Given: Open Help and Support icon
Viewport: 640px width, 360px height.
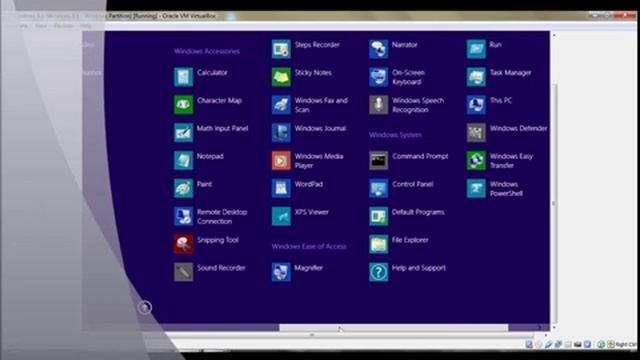Looking at the screenshot, I should coord(378,272).
